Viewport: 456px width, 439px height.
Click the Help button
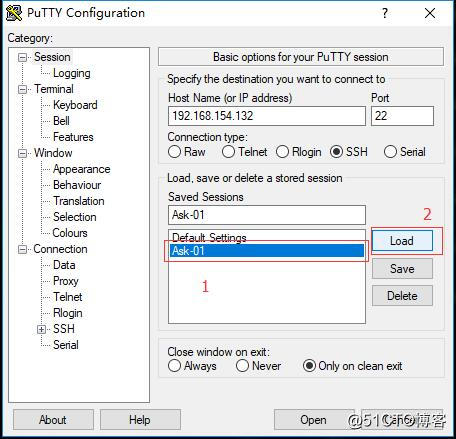pos(140,420)
